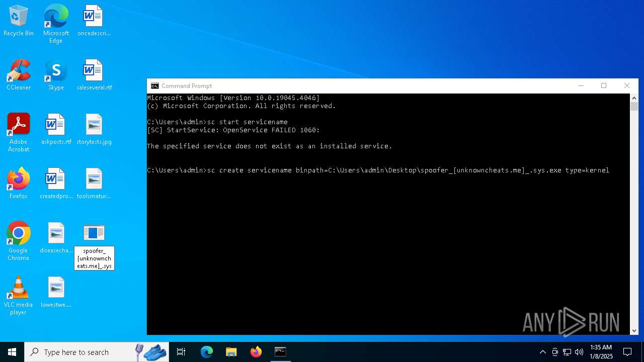This screenshot has width=644, height=362.
Task: Close the Command Prompt window
Action: tap(627, 85)
